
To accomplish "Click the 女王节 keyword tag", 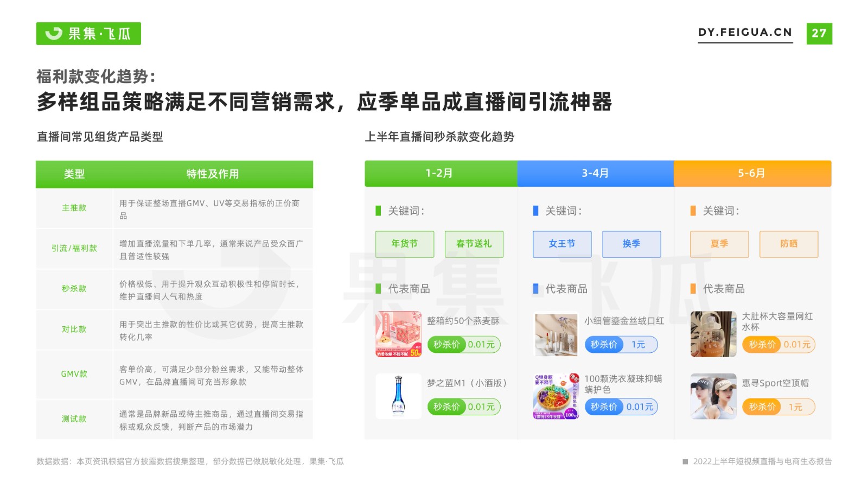I will point(562,244).
